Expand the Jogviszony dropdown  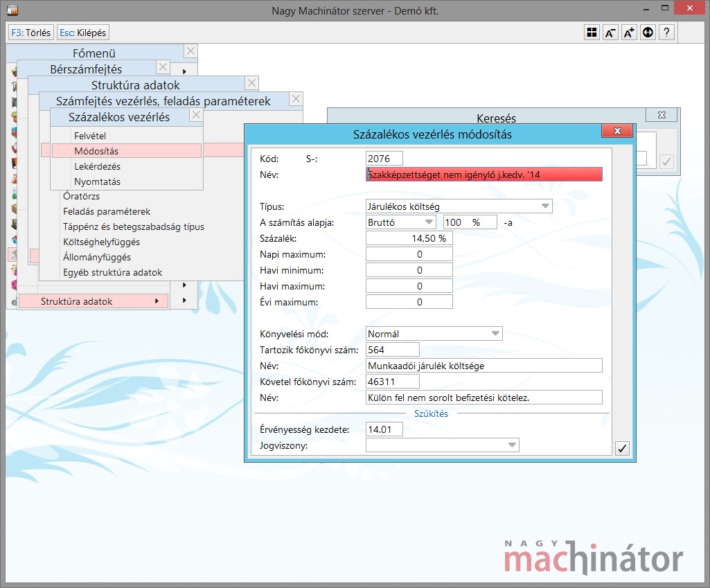click(512, 445)
